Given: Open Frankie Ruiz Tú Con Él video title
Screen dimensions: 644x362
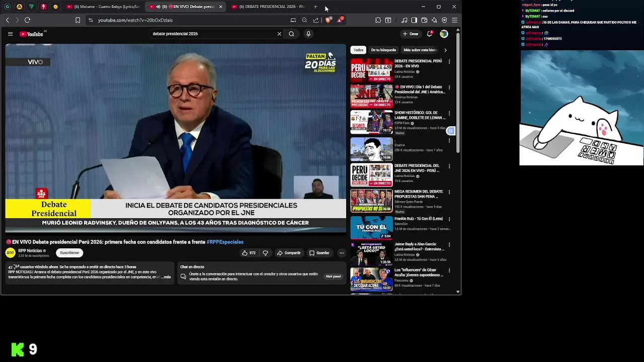Looking at the screenshot, I should tap(419, 219).
